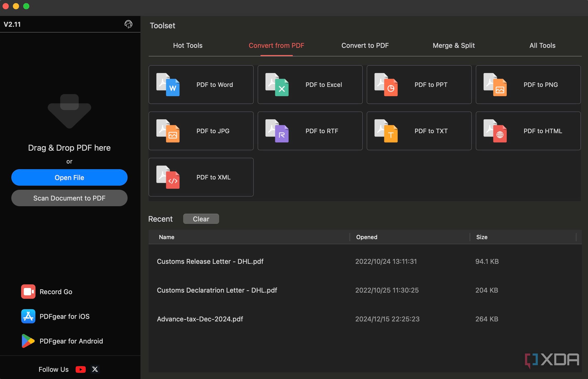Click the Record Go app icon
Image resolution: width=588 pixels, height=379 pixels.
pyautogui.click(x=28, y=292)
